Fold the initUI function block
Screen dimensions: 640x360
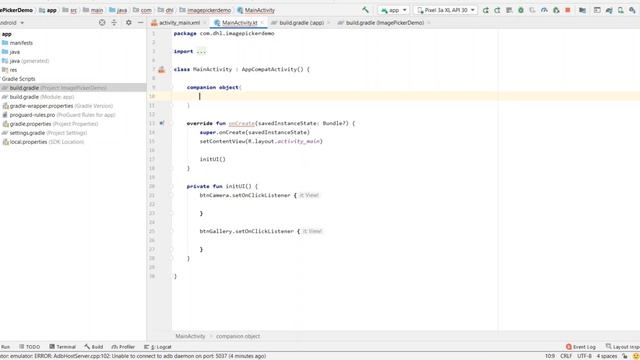pos(172,186)
